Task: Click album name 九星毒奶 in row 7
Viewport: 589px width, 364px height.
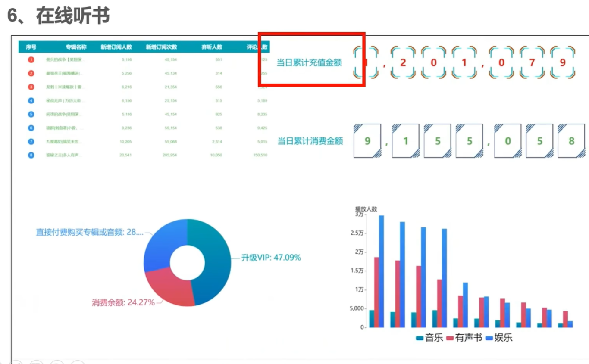Action: [64, 141]
